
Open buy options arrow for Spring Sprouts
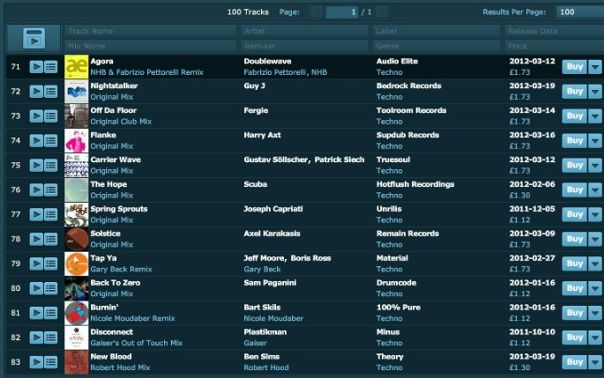coord(595,215)
